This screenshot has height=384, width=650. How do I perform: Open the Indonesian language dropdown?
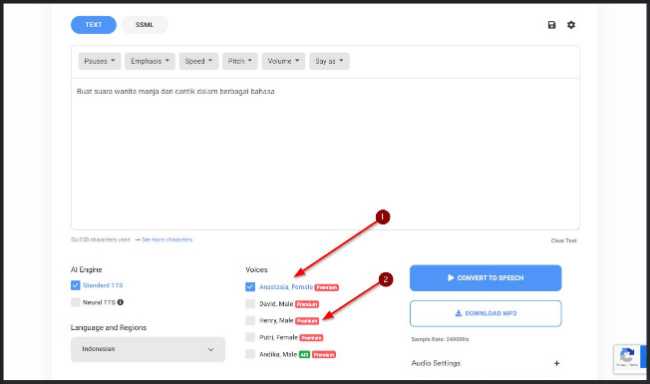tap(148, 349)
